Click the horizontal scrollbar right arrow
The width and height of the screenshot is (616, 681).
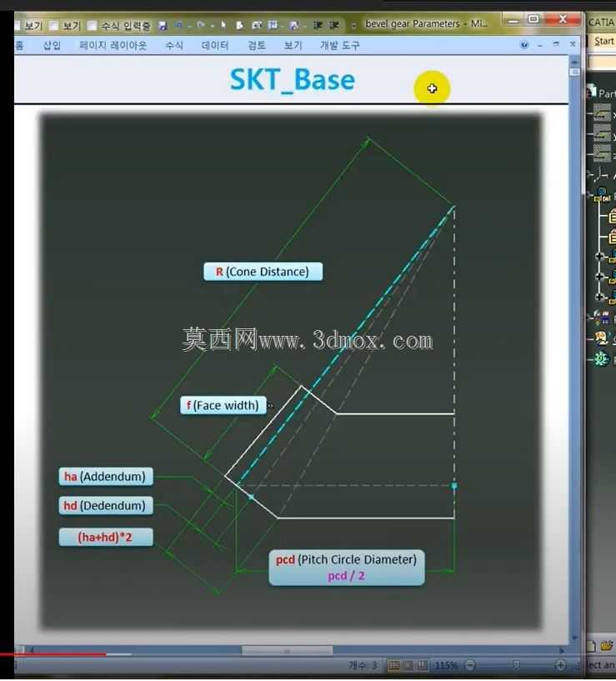562,651
